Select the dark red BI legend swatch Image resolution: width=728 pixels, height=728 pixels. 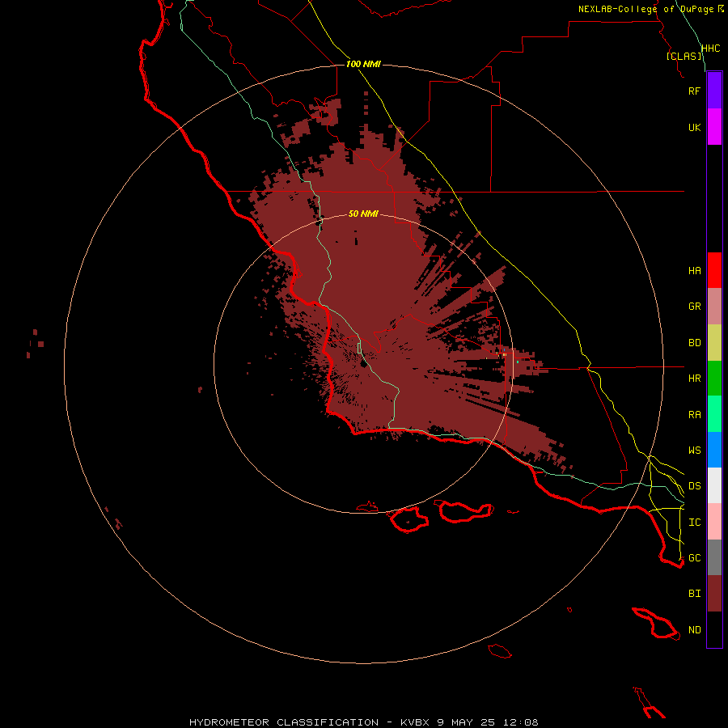[x=714, y=594]
